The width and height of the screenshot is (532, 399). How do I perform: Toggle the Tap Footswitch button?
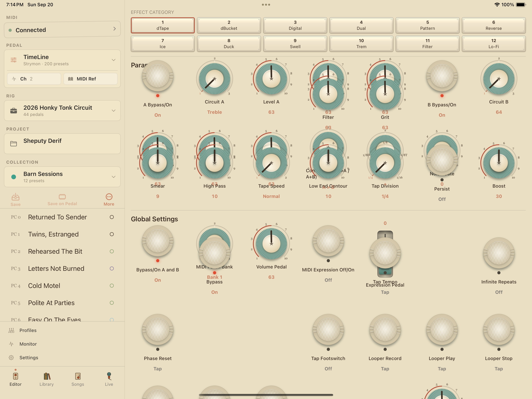[328, 329]
